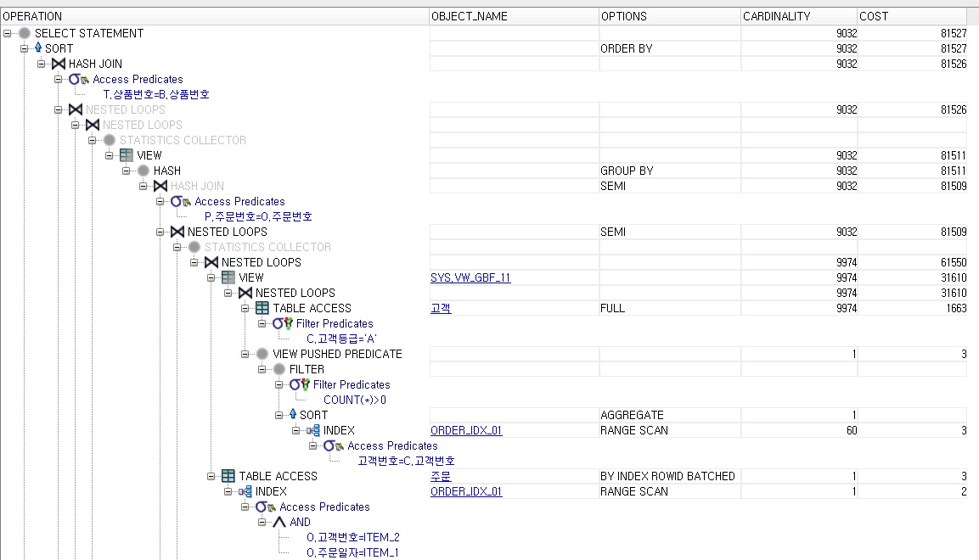Collapse the SORT ORDER BY node
This screenshot has height=560, width=979.
(x=25, y=48)
